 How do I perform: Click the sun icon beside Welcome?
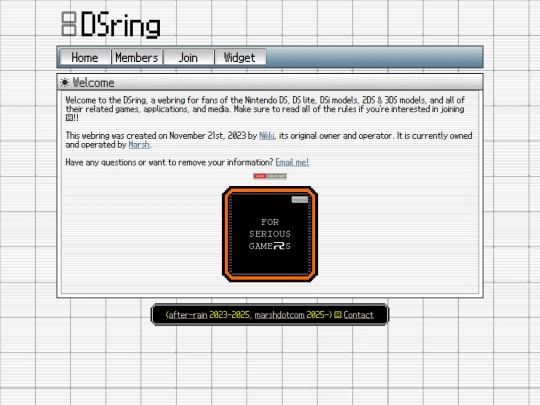[64, 83]
